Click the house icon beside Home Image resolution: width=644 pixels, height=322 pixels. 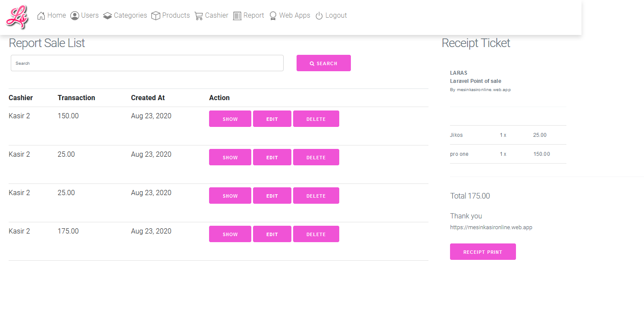click(x=41, y=16)
